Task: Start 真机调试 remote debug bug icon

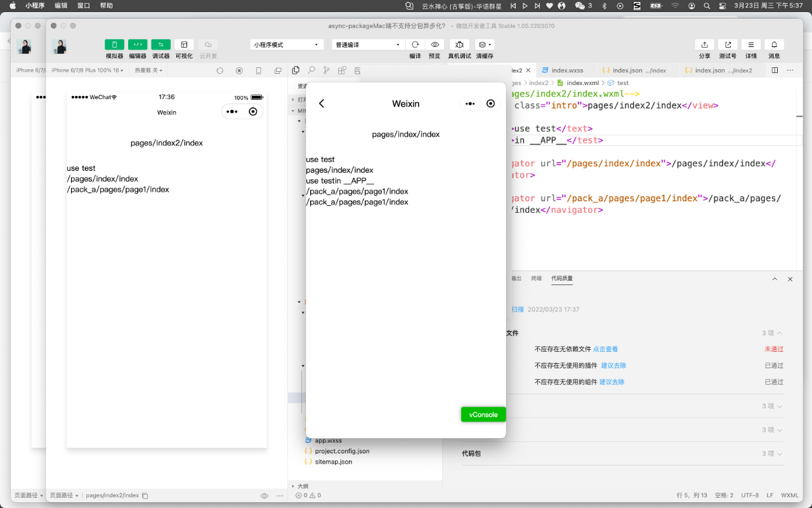Action: click(459, 44)
